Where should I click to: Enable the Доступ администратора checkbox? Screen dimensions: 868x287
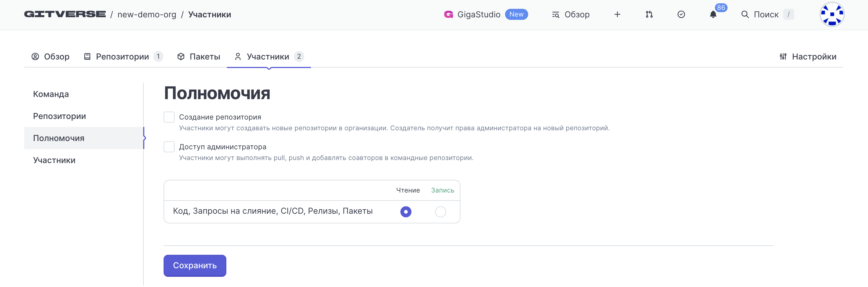pos(169,147)
